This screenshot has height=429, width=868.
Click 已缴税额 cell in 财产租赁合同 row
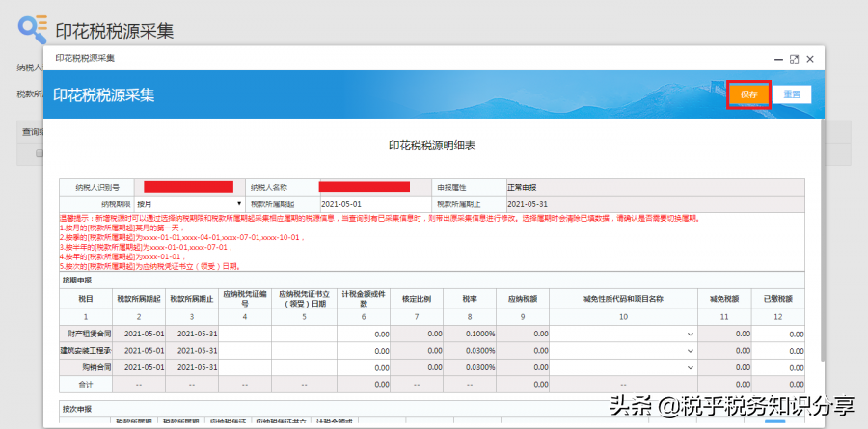[x=777, y=334]
